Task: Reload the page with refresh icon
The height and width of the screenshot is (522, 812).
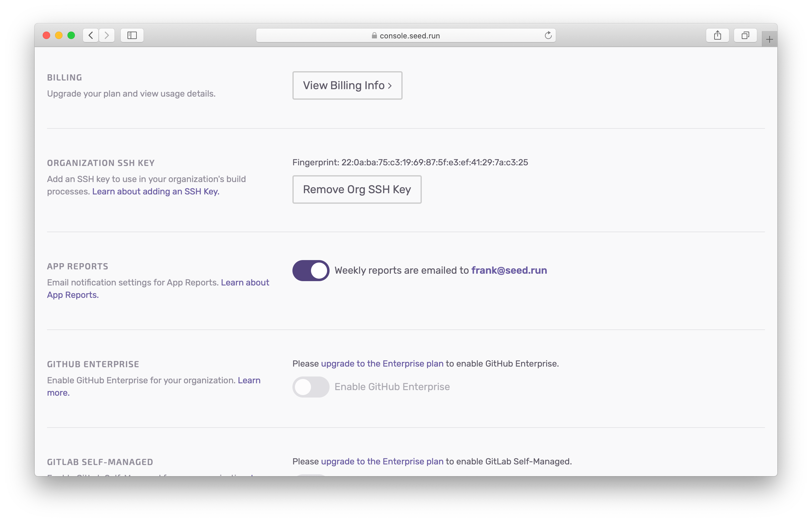Action: [x=548, y=35]
